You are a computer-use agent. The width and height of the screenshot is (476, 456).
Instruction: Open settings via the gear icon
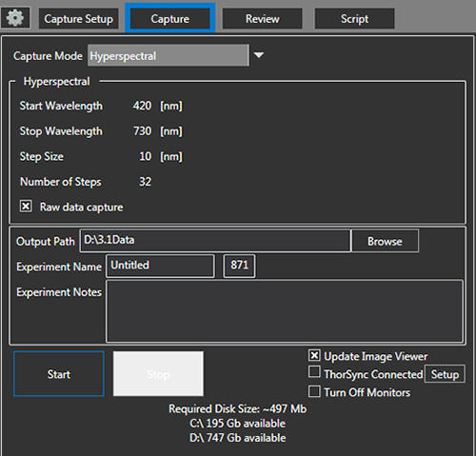15,18
